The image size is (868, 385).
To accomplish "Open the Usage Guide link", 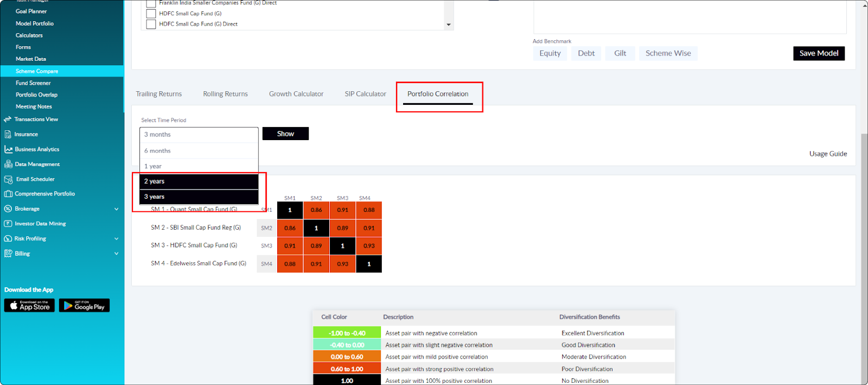I will (828, 154).
